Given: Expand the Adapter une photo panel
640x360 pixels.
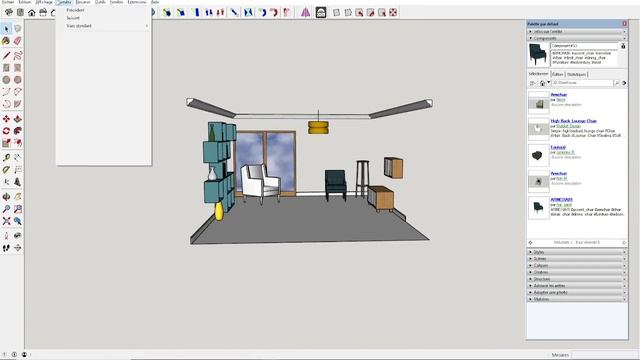Looking at the screenshot, I should (577, 293).
